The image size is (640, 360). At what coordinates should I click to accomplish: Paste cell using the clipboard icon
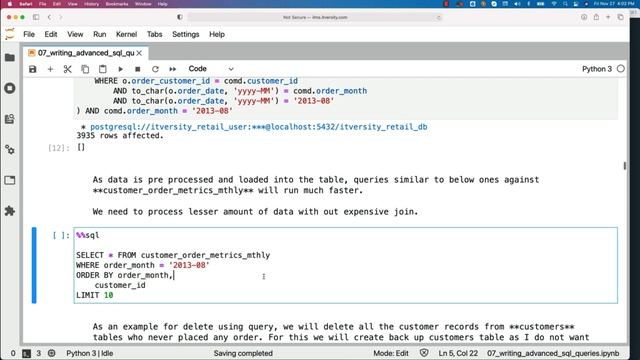(x=102, y=69)
